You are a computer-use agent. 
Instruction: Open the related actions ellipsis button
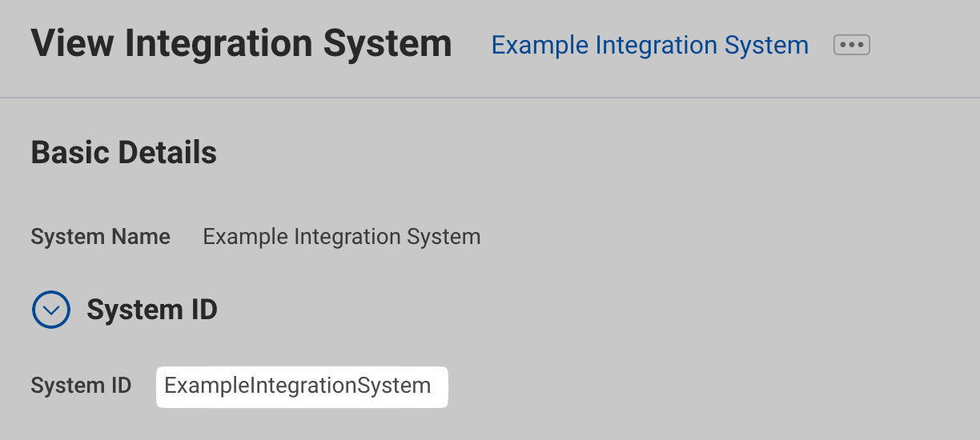click(851, 45)
